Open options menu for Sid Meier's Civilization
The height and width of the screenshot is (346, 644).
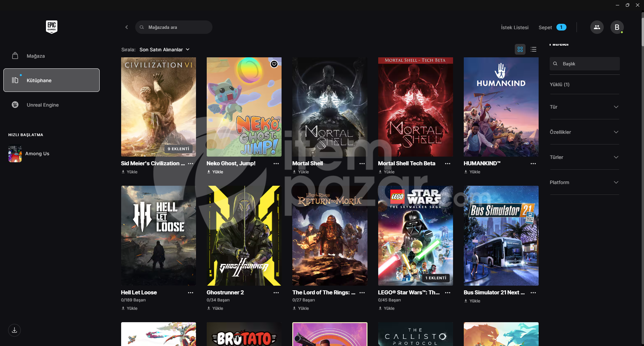point(191,164)
